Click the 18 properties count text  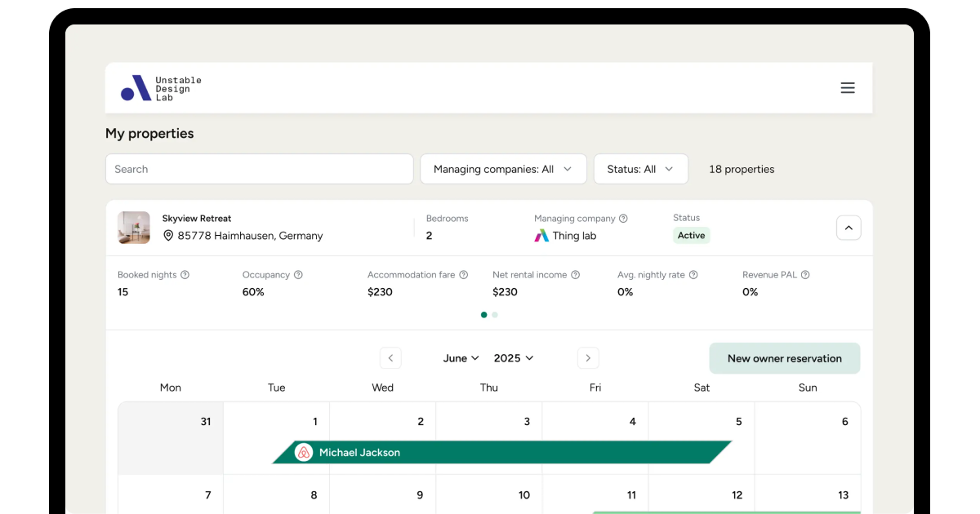[x=742, y=170]
